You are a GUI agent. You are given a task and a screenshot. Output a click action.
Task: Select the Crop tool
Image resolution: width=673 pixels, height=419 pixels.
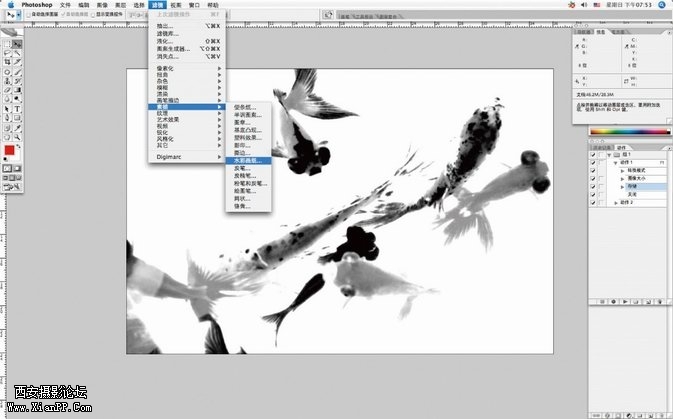[7, 63]
